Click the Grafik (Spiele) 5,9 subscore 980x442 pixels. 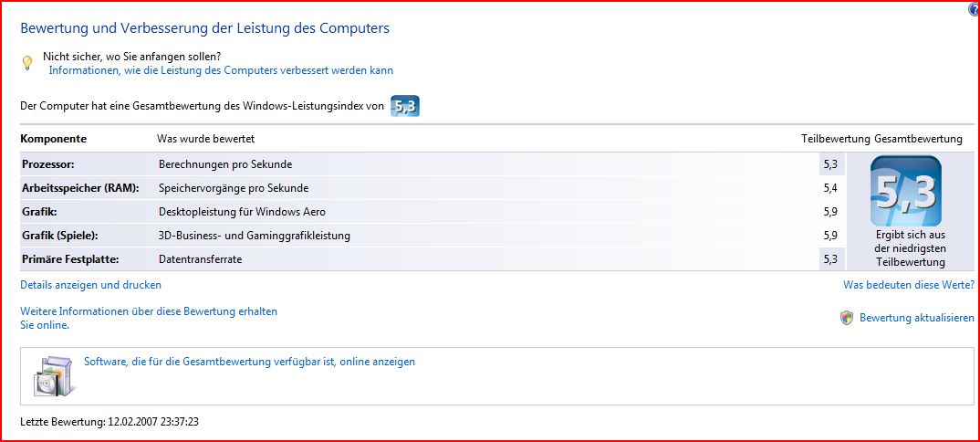pyautogui.click(x=830, y=236)
